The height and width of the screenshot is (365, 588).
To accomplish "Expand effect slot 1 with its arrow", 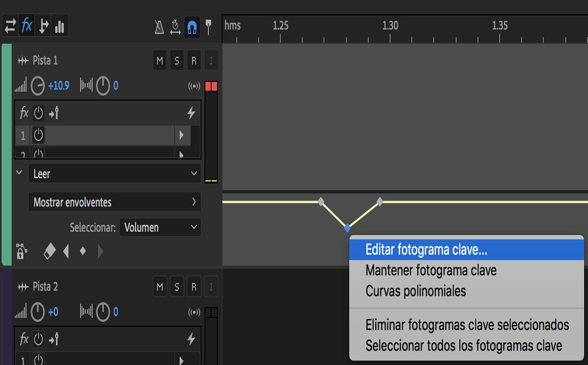I will (x=182, y=135).
